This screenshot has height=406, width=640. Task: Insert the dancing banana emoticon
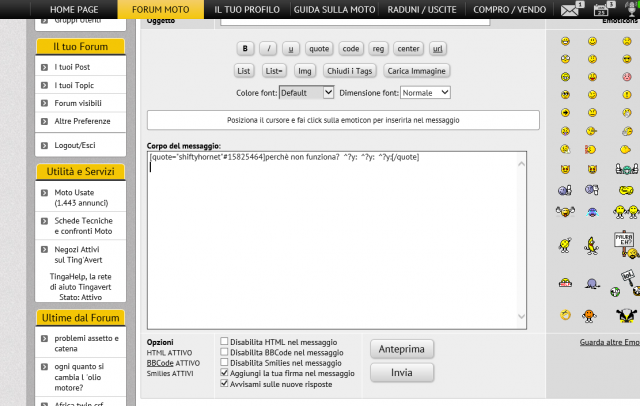[x=592, y=243]
